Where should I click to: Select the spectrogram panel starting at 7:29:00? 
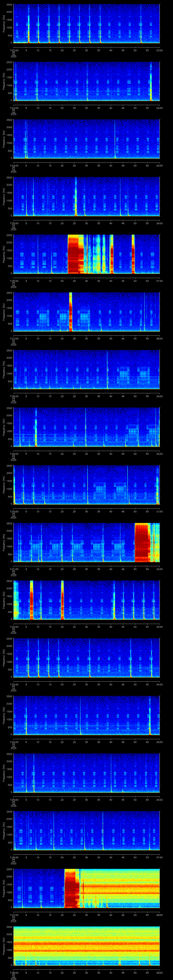pyautogui.click(x=86, y=427)
